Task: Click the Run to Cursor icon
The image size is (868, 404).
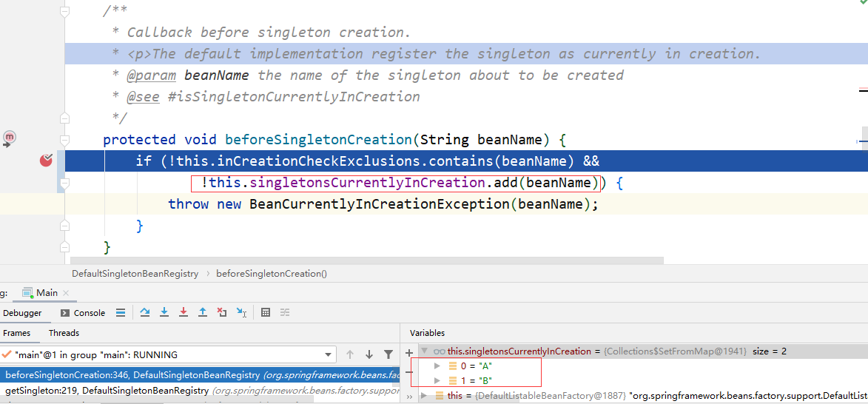Action: tap(241, 313)
